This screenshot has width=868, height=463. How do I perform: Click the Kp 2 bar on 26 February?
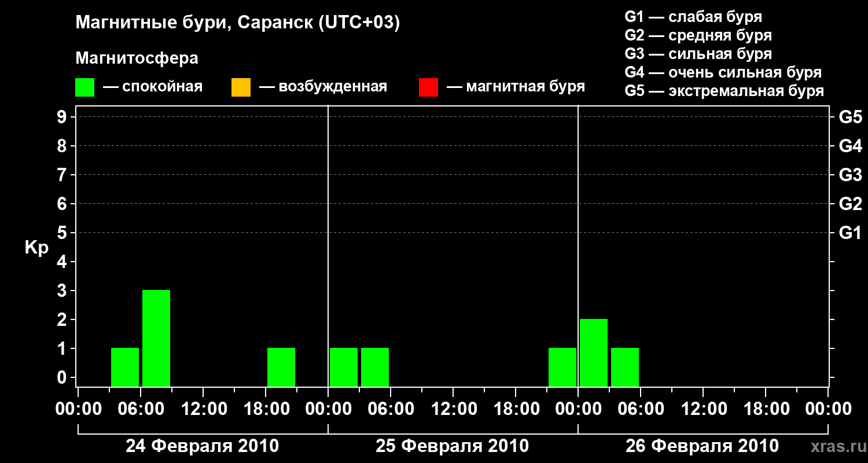594,352
